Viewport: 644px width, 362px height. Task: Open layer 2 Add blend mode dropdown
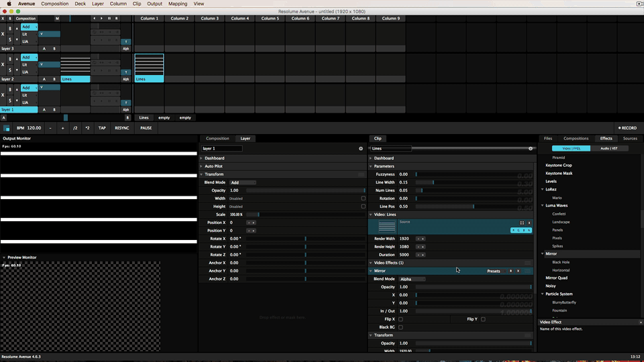(29, 58)
